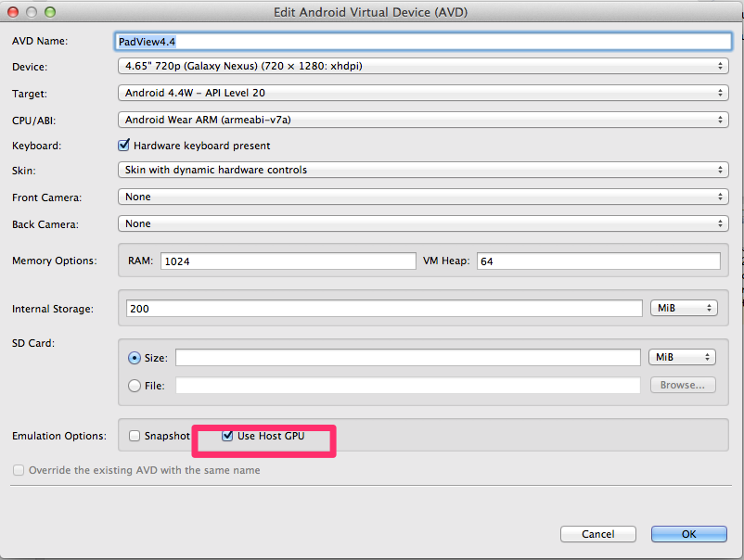The width and height of the screenshot is (744, 560).
Task: Click the SD Card label
Action: pyautogui.click(x=33, y=343)
